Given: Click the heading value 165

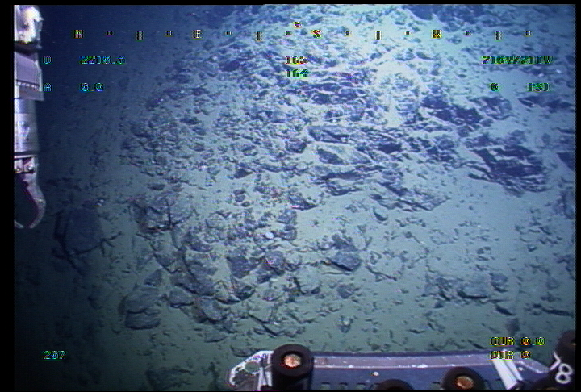Looking at the screenshot, I should coord(296,60).
